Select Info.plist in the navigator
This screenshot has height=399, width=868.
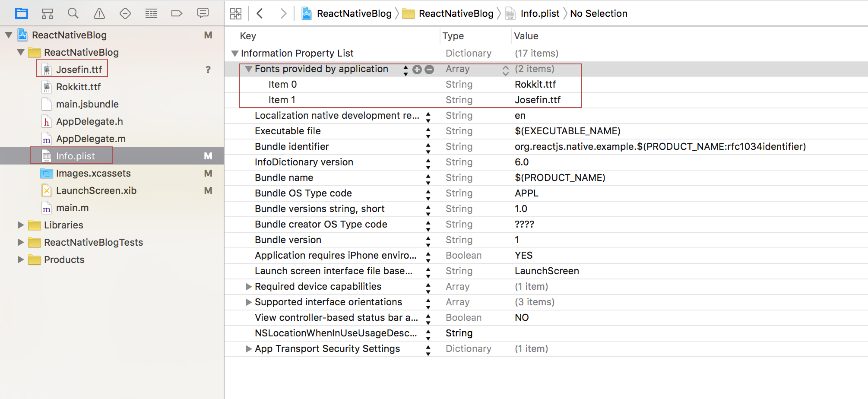(x=75, y=156)
